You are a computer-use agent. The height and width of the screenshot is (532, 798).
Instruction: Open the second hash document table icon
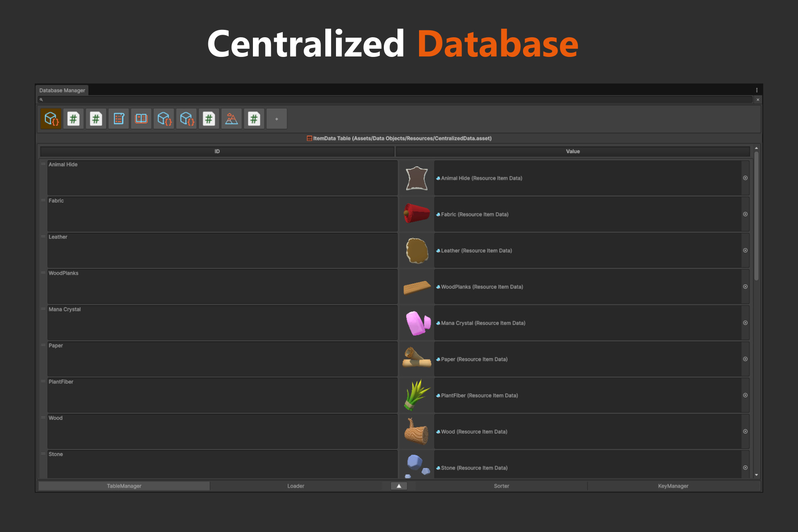click(96, 119)
